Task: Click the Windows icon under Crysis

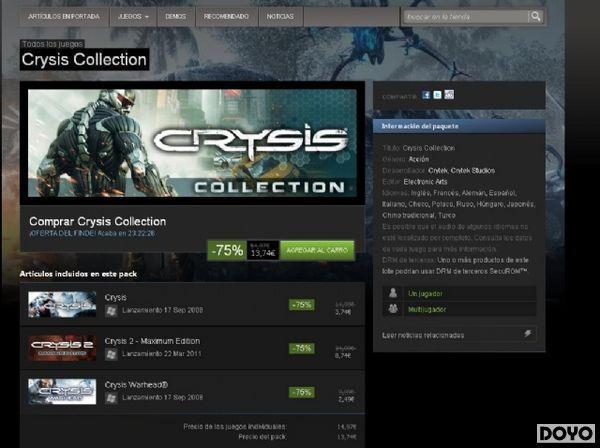Action: 111,311
